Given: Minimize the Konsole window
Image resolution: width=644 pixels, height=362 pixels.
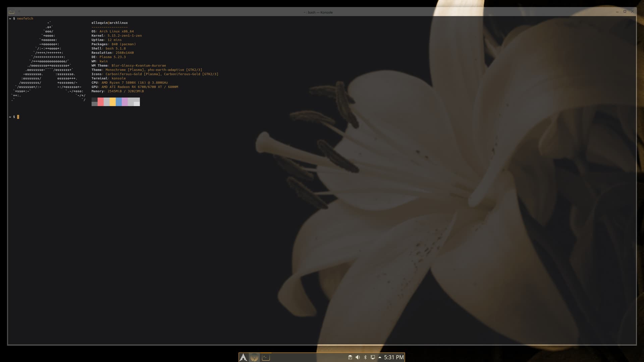Looking at the screenshot, I should [617, 12].
